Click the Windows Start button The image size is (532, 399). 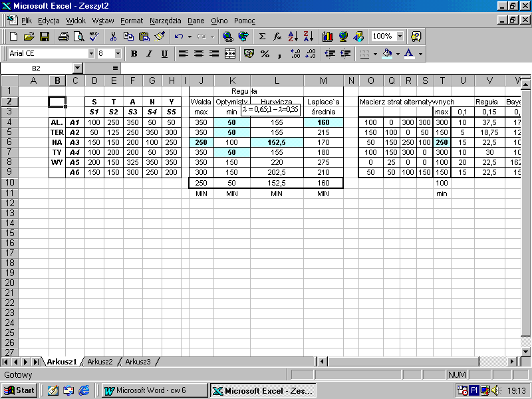tap(19, 390)
